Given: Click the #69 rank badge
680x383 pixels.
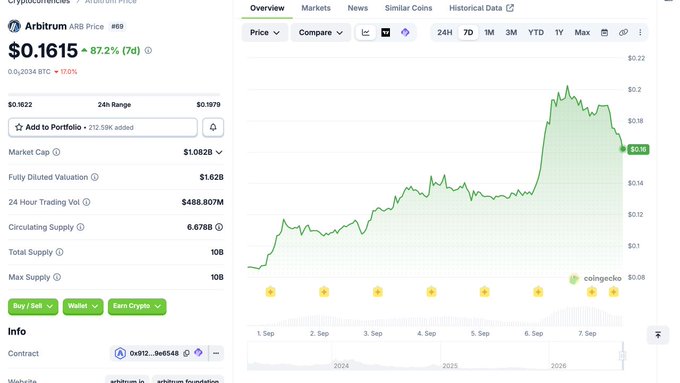Looking at the screenshot, I should pos(117,26).
